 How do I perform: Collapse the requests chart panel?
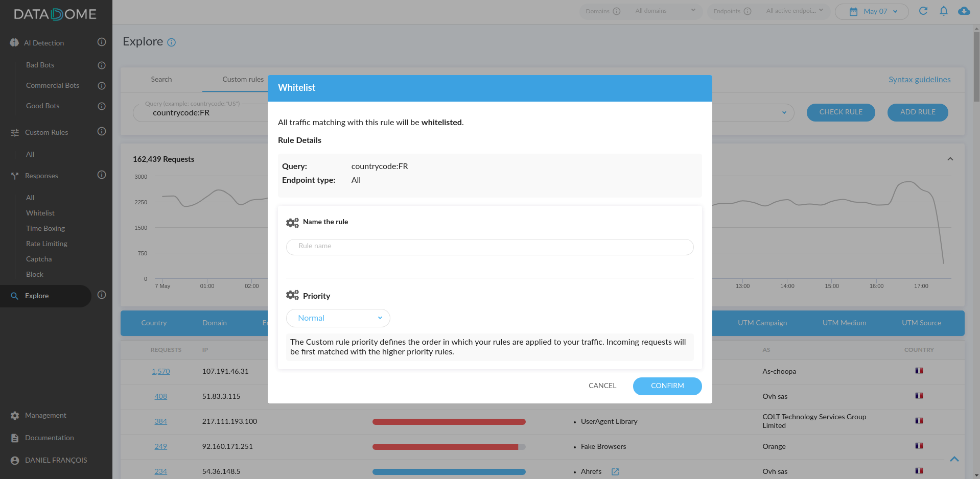pyautogui.click(x=950, y=159)
